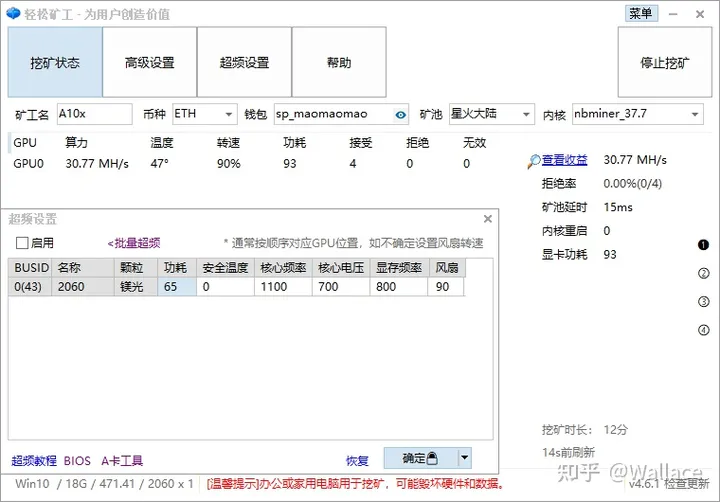
Task: Open the 内核 nbminer_37.7 dropdown
Action: 637,114
